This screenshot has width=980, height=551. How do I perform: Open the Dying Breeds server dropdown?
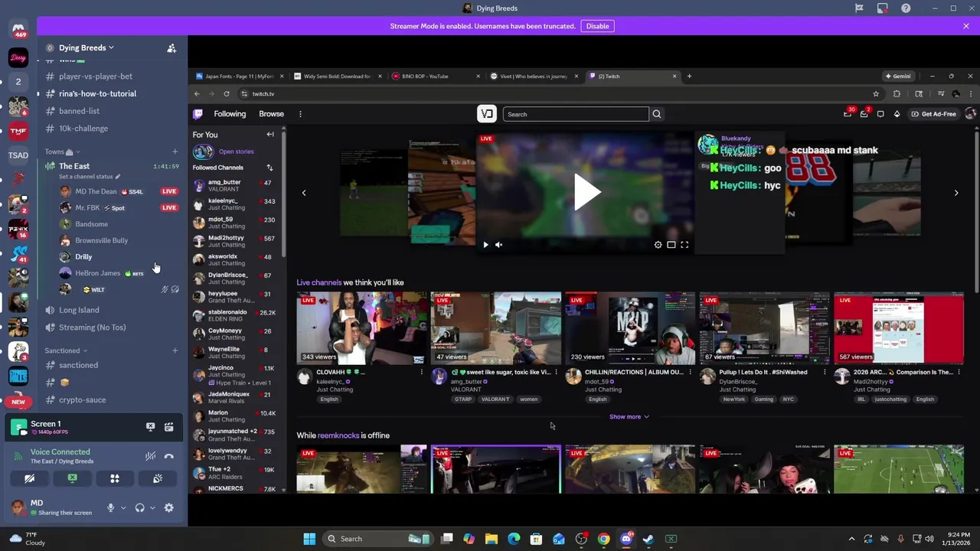pyautogui.click(x=87, y=47)
